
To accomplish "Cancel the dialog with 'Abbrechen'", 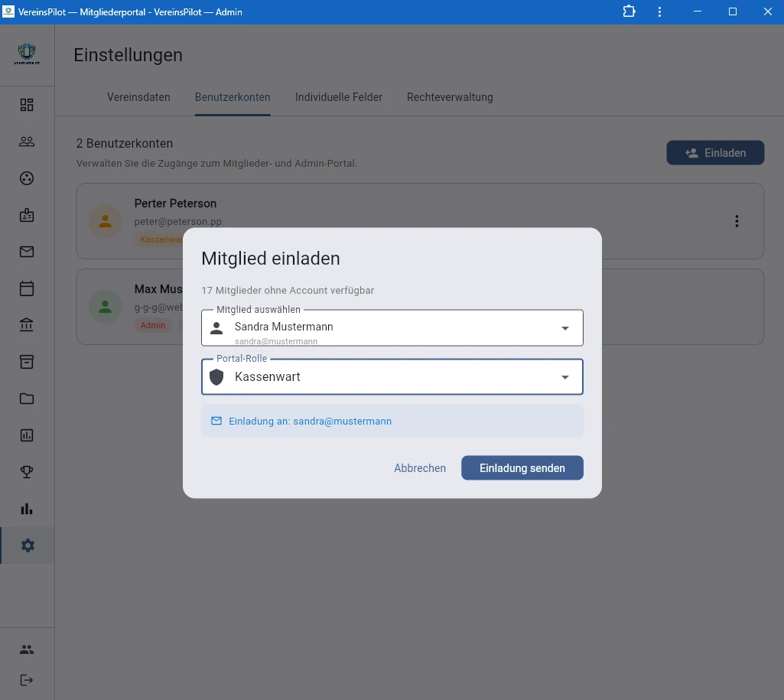I will coord(420,468).
